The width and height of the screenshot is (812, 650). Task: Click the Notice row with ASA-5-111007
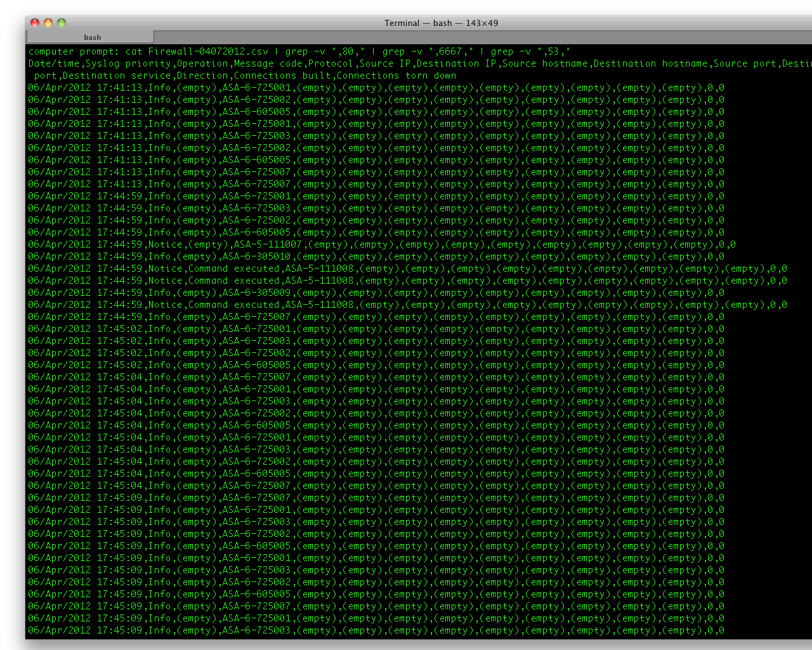coord(382,244)
